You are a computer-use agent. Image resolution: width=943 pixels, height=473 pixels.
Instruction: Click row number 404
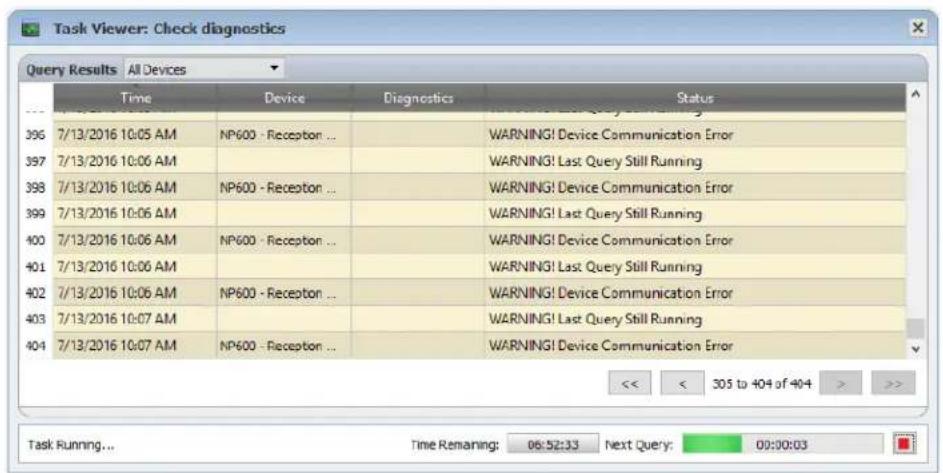(x=35, y=347)
